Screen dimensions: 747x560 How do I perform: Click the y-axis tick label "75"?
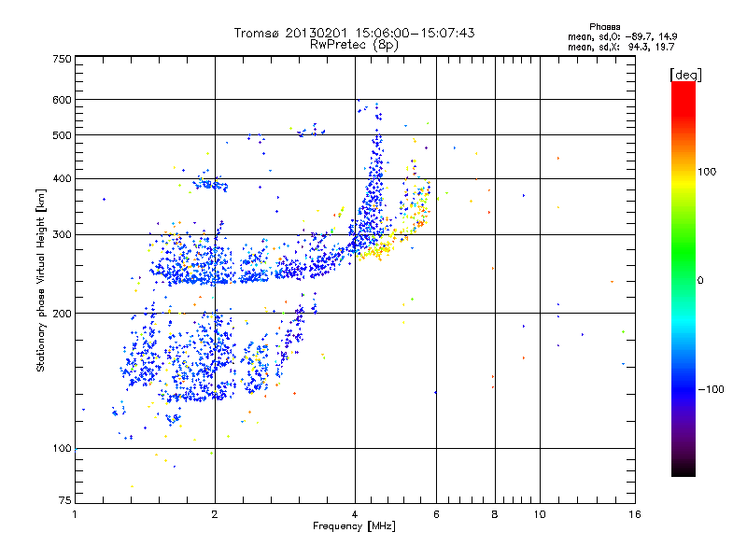click(65, 500)
